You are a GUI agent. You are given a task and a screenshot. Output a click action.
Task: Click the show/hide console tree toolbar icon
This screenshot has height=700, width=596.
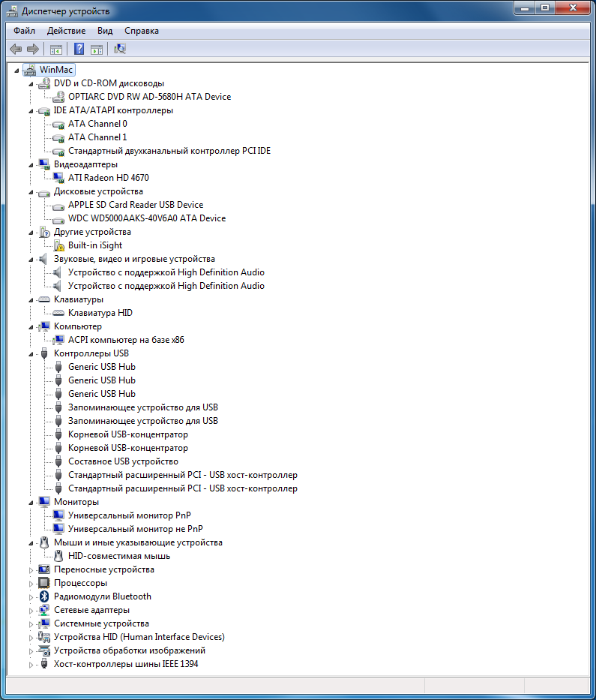coord(55,49)
